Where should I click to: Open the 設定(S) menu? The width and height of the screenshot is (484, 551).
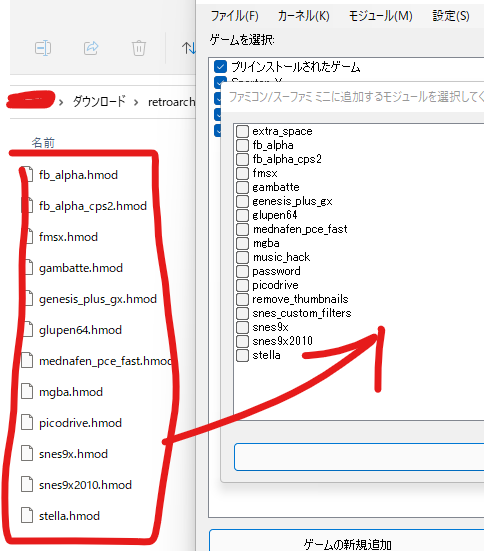pos(451,16)
